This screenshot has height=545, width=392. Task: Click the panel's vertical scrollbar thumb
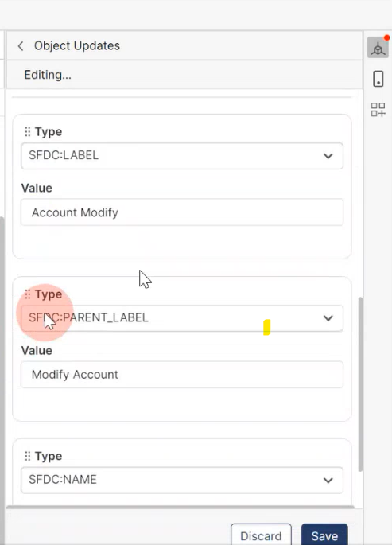pos(360,384)
